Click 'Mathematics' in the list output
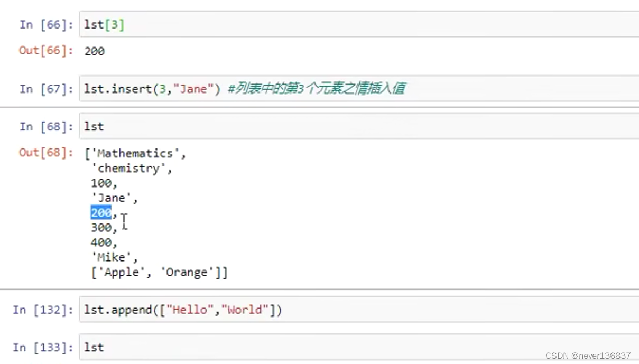This screenshot has width=639, height=364. coord(135,154)
